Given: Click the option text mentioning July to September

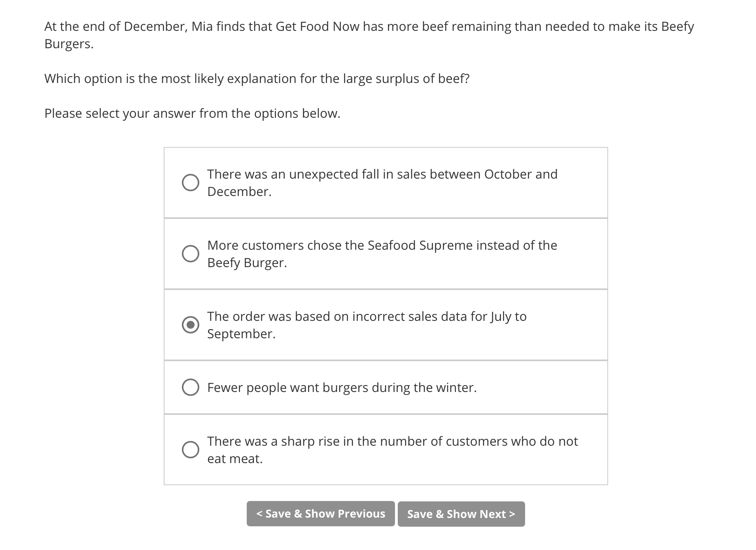Looking at the screenshot, I should [367, 325].
